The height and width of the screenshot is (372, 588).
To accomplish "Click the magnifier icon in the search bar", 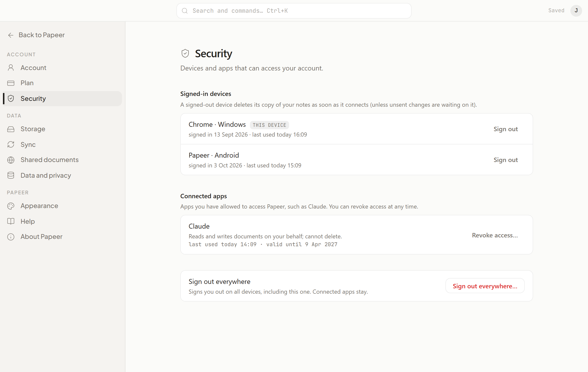I will coord(185,11).
